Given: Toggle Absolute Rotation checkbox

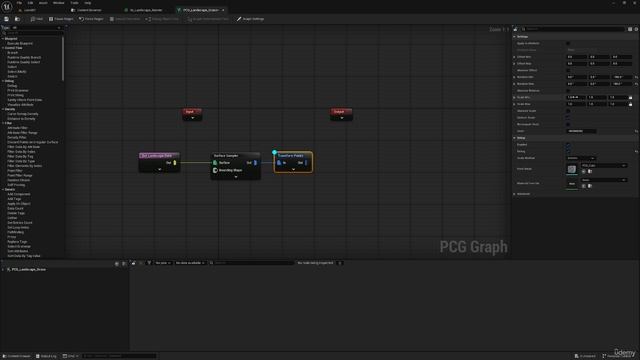Looking at the screenshot, I should click(x=568, y=91).
